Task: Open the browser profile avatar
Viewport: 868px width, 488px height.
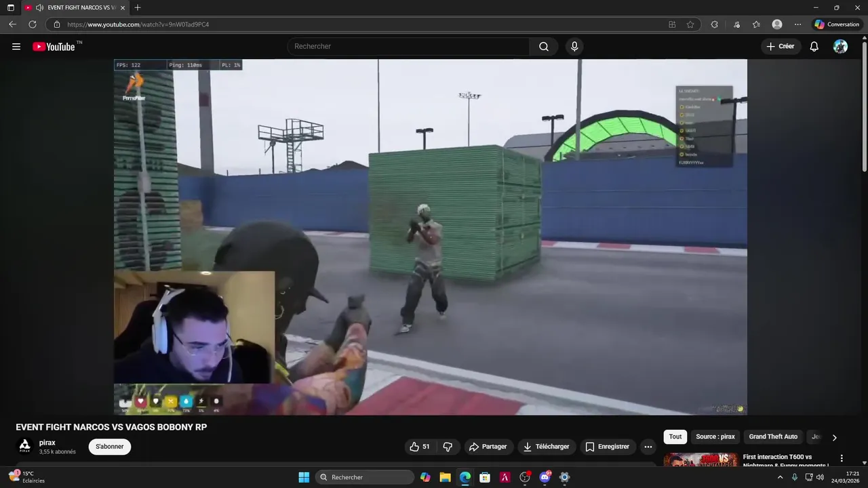Action: (777, 24)
